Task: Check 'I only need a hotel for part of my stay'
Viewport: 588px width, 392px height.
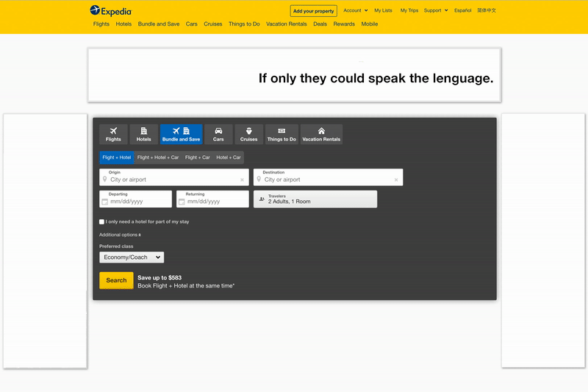Action: coord(101,221)
